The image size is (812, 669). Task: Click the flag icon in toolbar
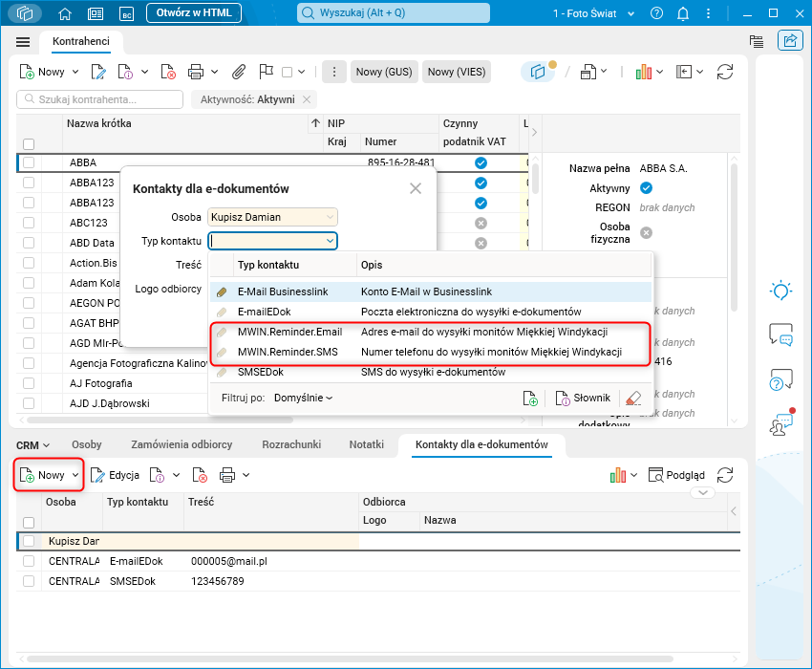[266, 72]
